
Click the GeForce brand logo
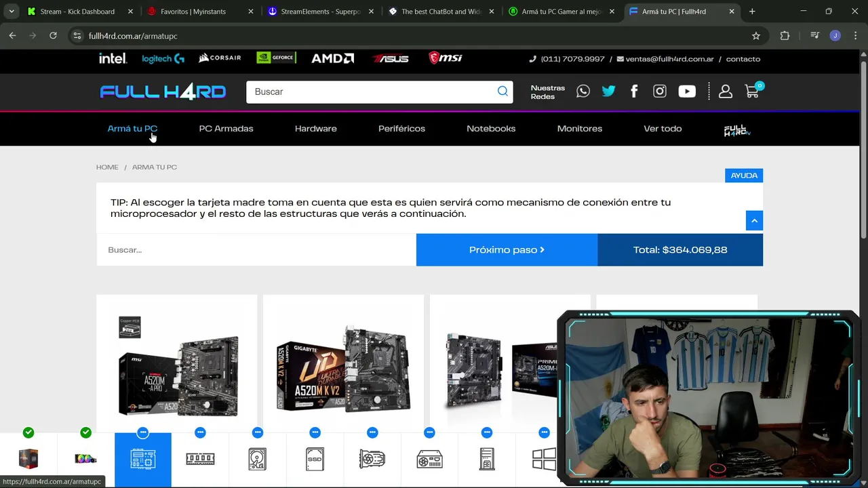276,58
